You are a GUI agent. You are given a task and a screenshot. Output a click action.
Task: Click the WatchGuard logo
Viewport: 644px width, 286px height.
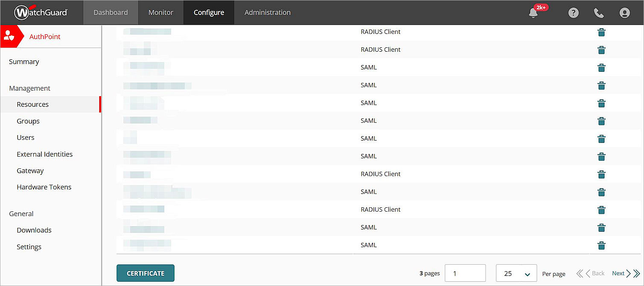click(x=41, y=12)
